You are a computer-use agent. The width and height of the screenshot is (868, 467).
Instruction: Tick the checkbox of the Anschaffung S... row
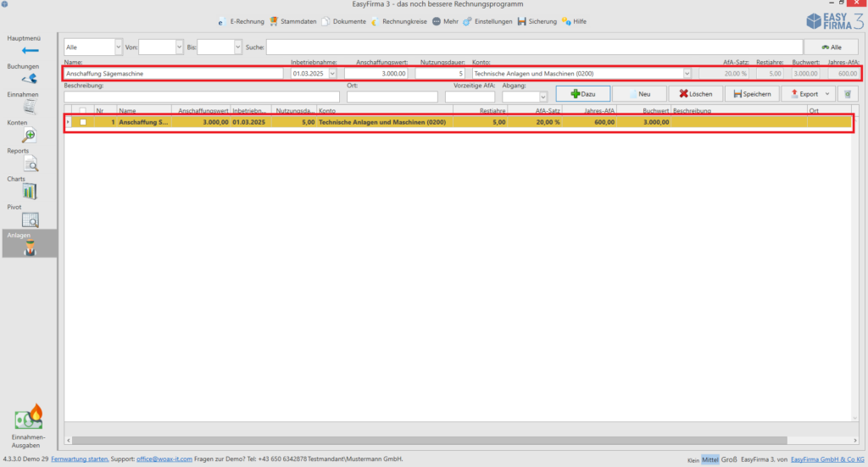pyautogui.click(x=83, y=122)
